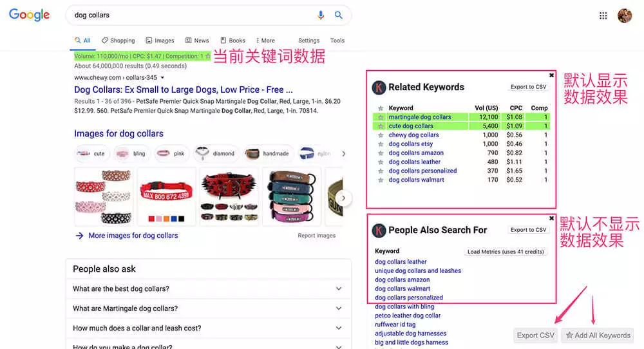Switch to the Images tab
644x349 pixels.
click(x=160, y=40)
